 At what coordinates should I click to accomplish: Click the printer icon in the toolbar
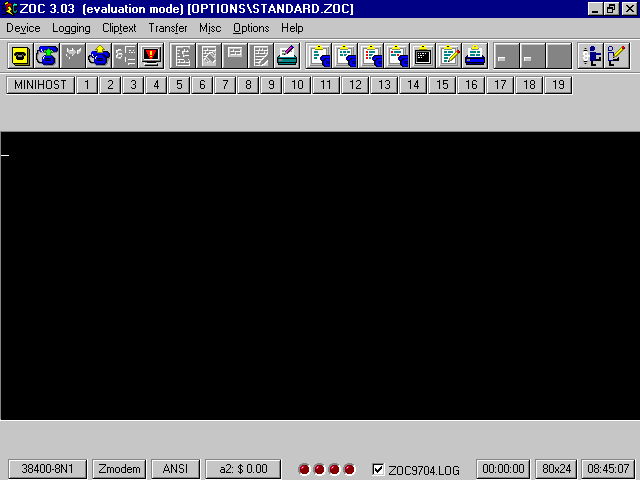pos(475,56)
